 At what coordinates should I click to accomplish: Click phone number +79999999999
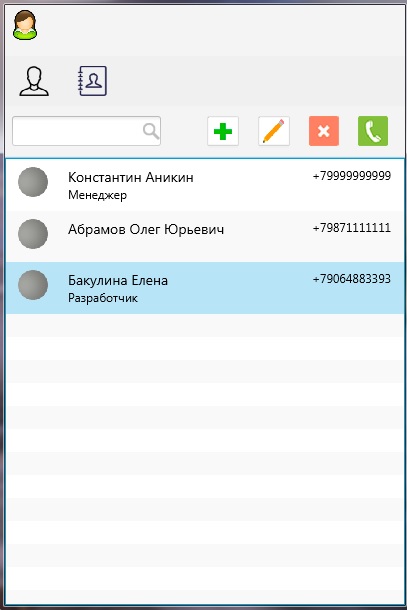pos(352,176)
